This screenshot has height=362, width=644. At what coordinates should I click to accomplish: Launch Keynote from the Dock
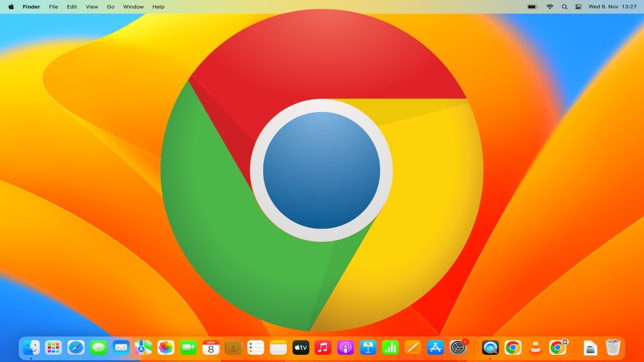coord(368,347)
